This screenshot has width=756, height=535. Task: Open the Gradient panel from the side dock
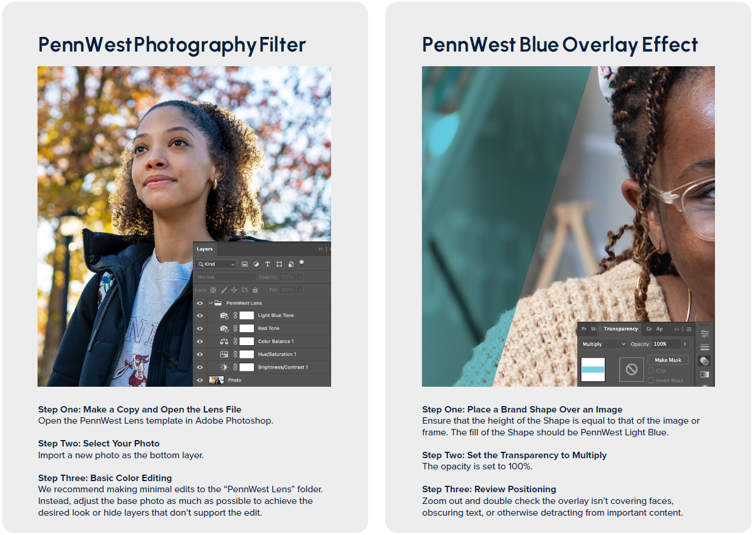[x=704, y=374]
